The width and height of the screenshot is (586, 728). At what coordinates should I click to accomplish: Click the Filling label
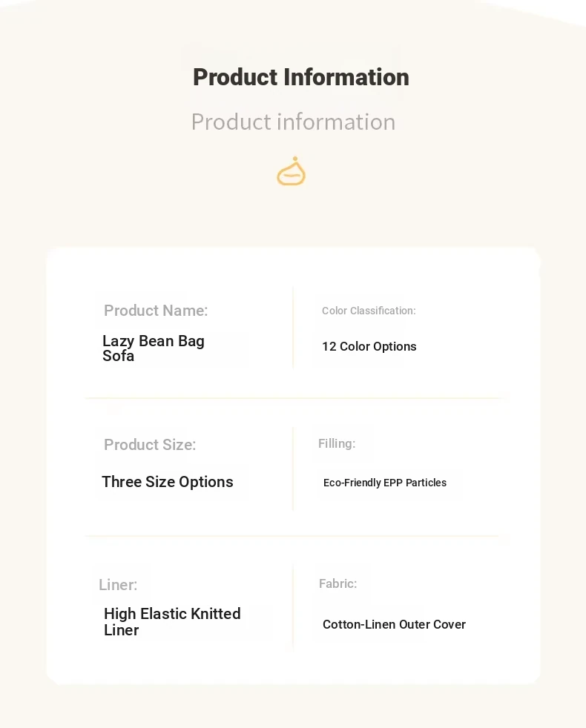[x=337, y=443]
